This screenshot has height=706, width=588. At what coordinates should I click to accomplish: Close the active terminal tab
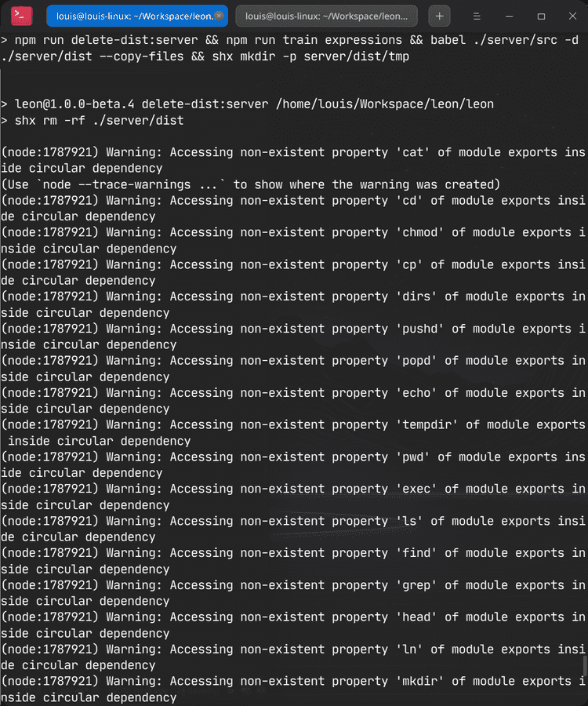(x=219, y=16)
